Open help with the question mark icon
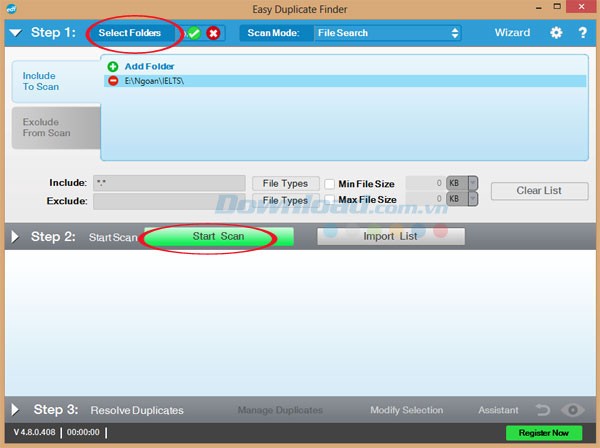600x448 pixels. pos(582,33)
